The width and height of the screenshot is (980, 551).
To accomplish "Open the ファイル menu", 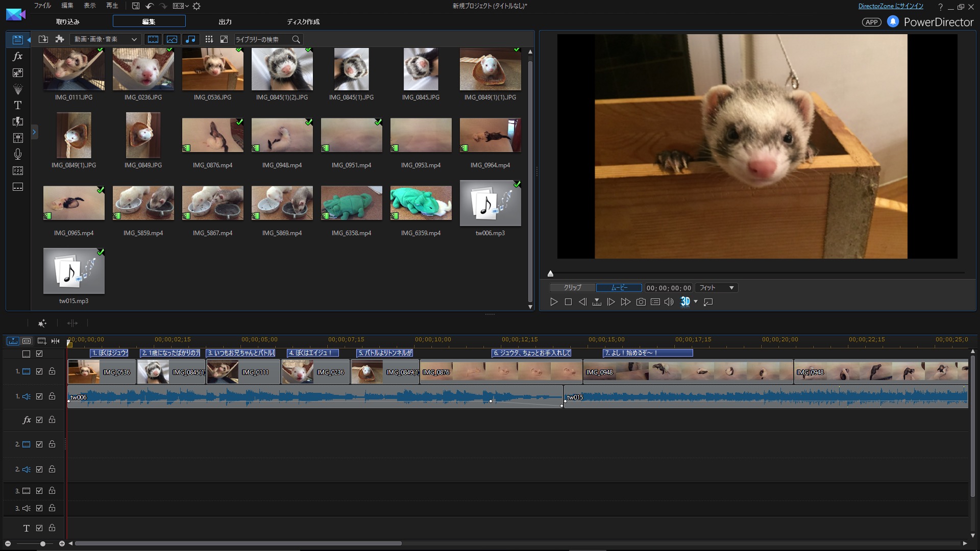I will coord(42,6).
